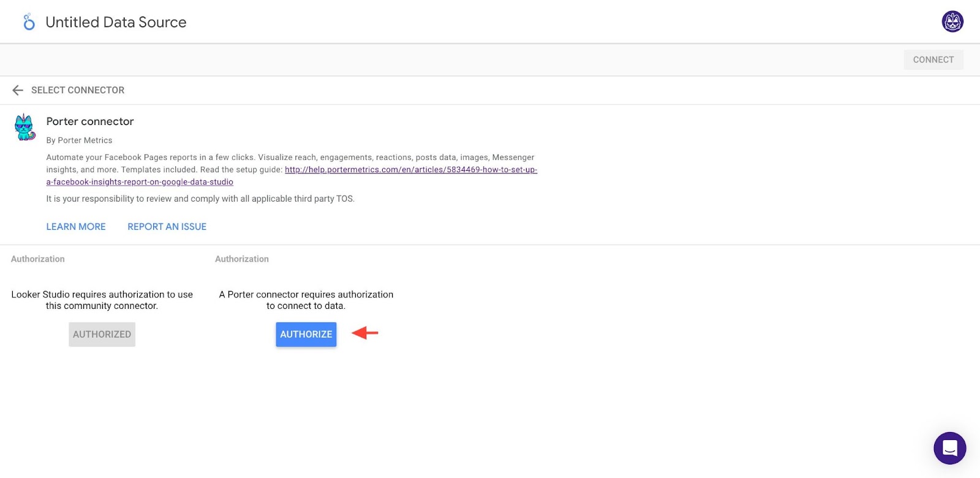980x478 pixels.
Task: Click the gray AUTHORIZED button
Action: point(102,335)
